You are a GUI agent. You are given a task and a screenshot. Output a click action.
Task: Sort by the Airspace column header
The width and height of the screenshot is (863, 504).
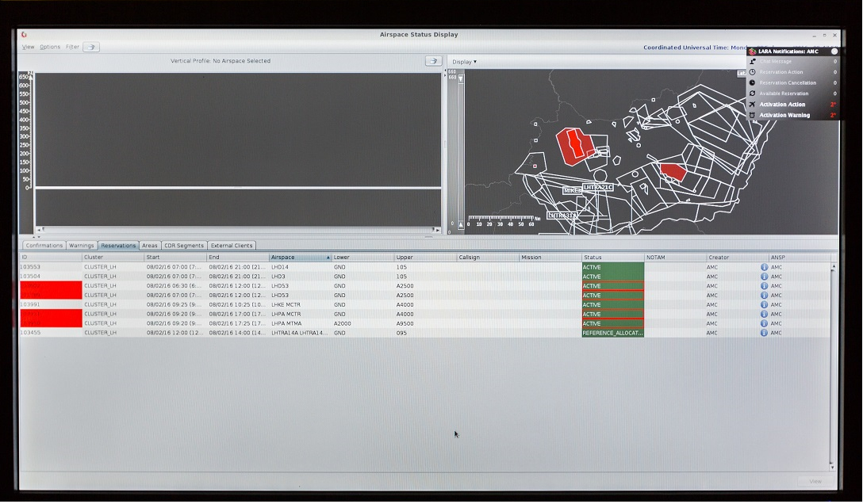click(300, 258)
